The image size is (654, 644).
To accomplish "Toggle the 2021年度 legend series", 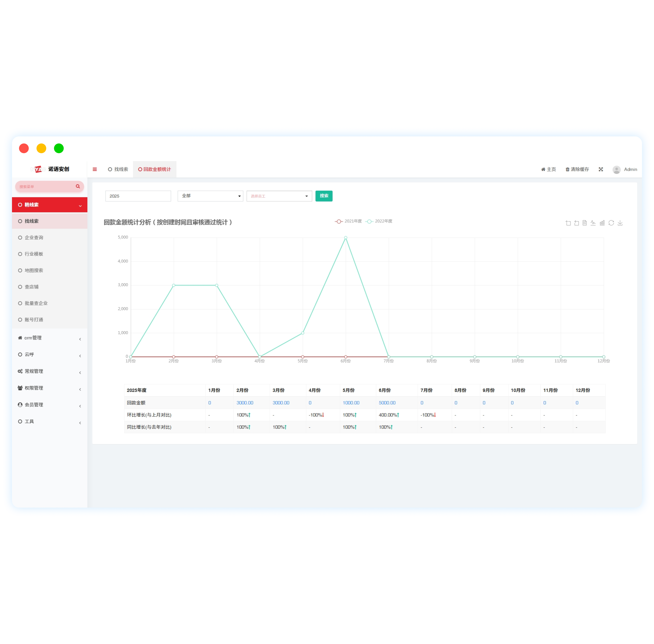I will click(348, 221).
